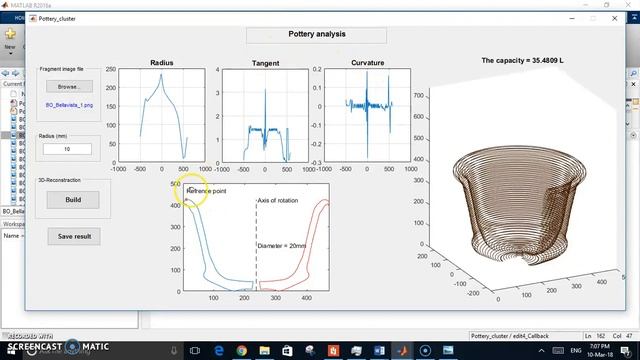
Task: Show hidden tray icons chevron
Action: [x=541, y=351]
